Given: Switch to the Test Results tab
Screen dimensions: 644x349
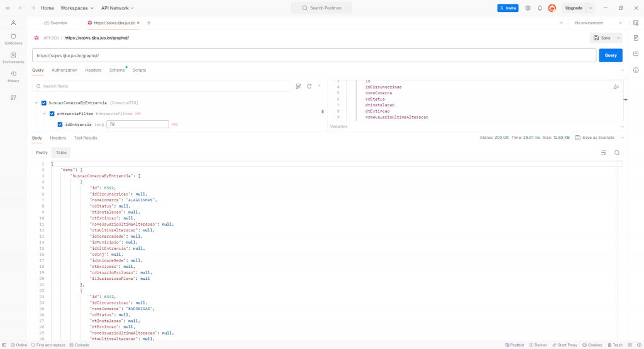Looking at the screenshot, I should coord(86,138).
